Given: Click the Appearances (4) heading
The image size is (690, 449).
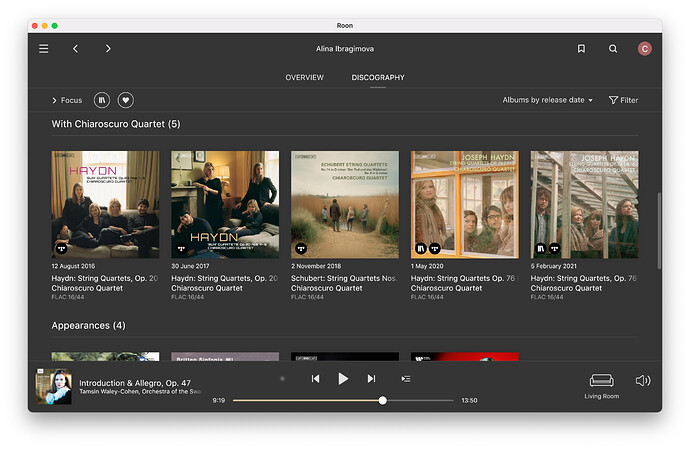Looking at the screenshot, I should [x=88, y=326].
